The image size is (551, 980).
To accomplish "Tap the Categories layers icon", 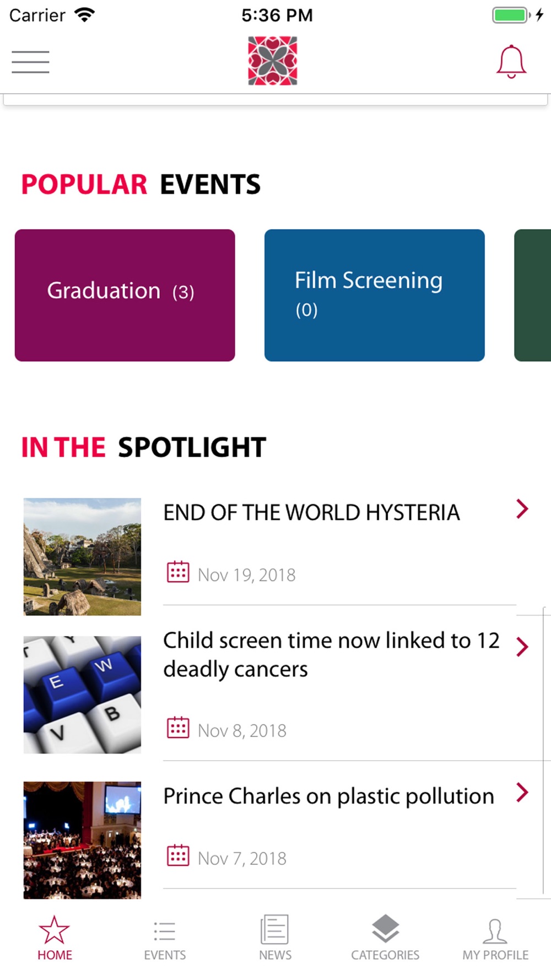I will tap(385, 929).
